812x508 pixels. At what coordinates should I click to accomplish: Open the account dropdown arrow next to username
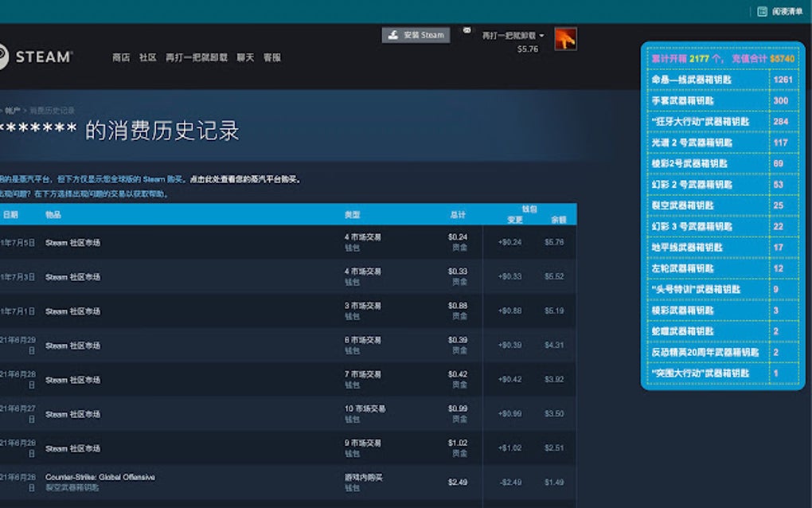point(543,36)
